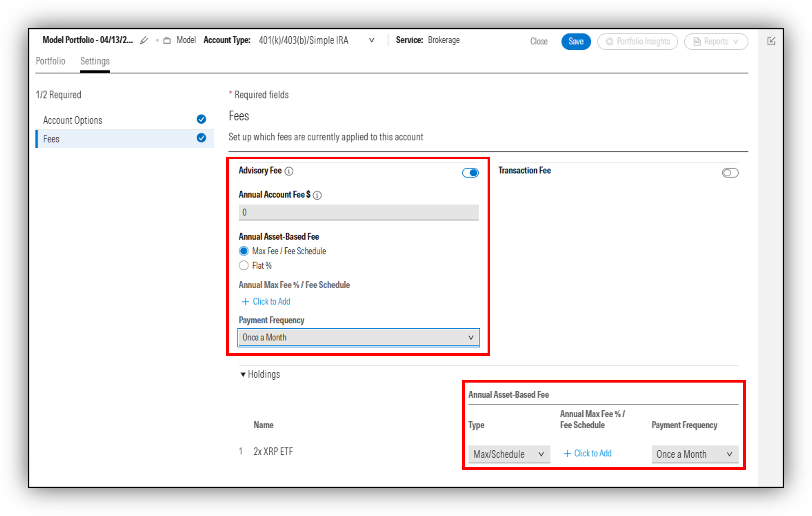Open Portfolio Insights
812x516 pixels.
[637, 42]
